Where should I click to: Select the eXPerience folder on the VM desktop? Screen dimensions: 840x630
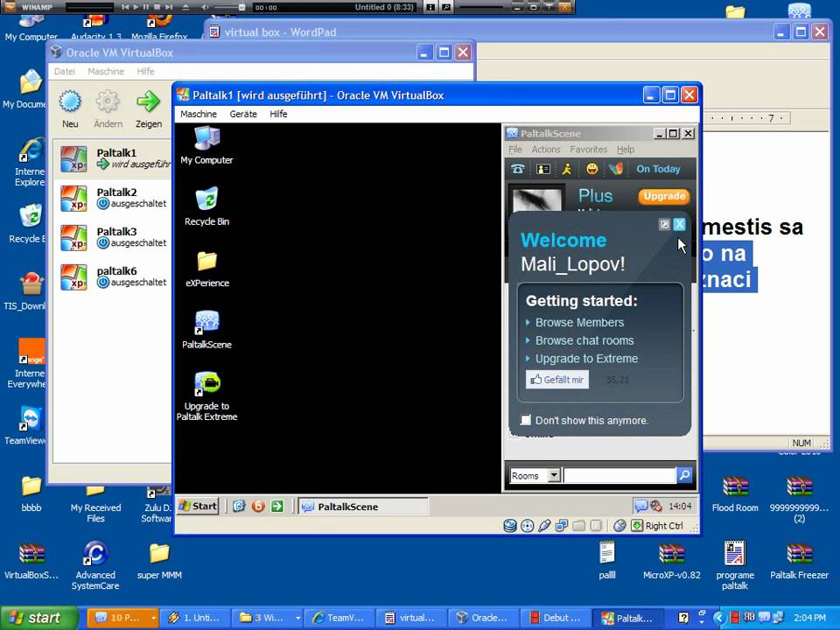(x=206, y=269)
